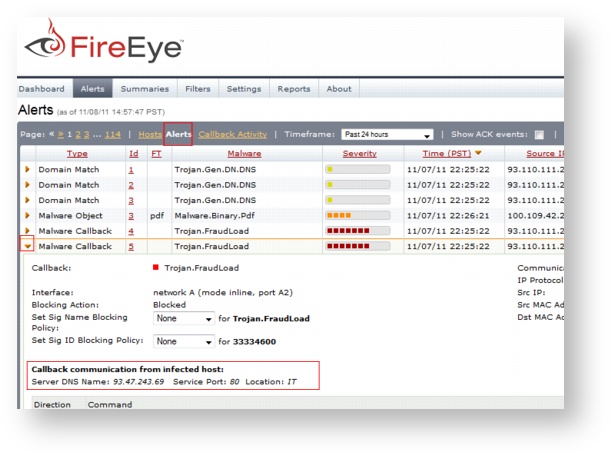Open Malware Object alert Id 3 link
Image resolution: width=612 pixels, height=457 pixels.
pos(131,216)
